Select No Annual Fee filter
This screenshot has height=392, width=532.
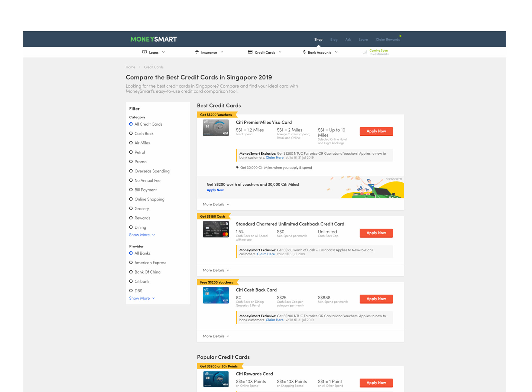point(145,180)
